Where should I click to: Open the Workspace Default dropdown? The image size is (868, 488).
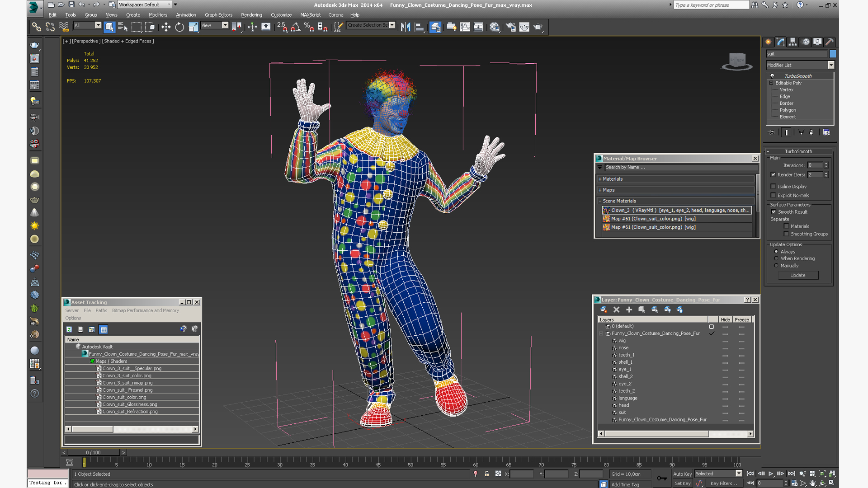[x=144, y=5]
